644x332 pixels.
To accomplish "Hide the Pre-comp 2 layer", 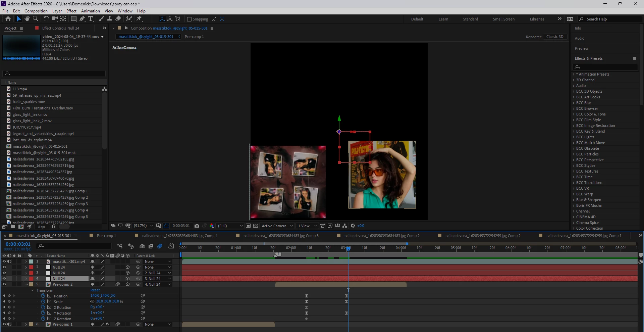I will click(4, 285).
